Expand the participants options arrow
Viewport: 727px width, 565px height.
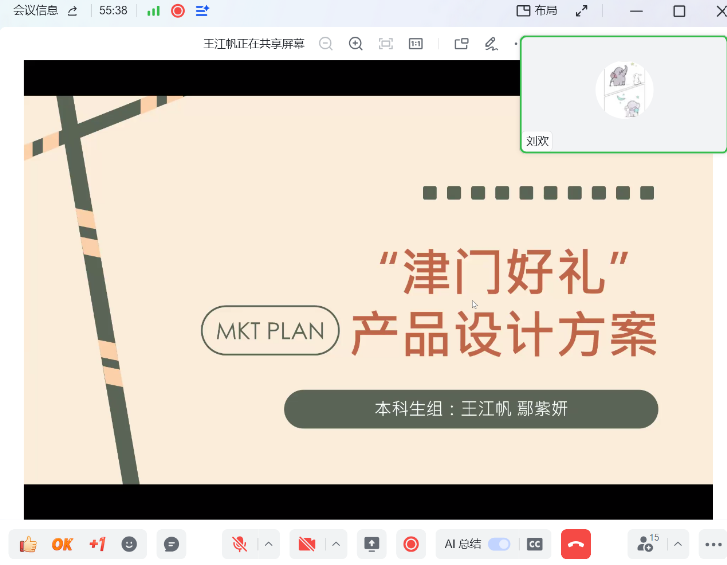pyautogui.click(x=678, y=544)
